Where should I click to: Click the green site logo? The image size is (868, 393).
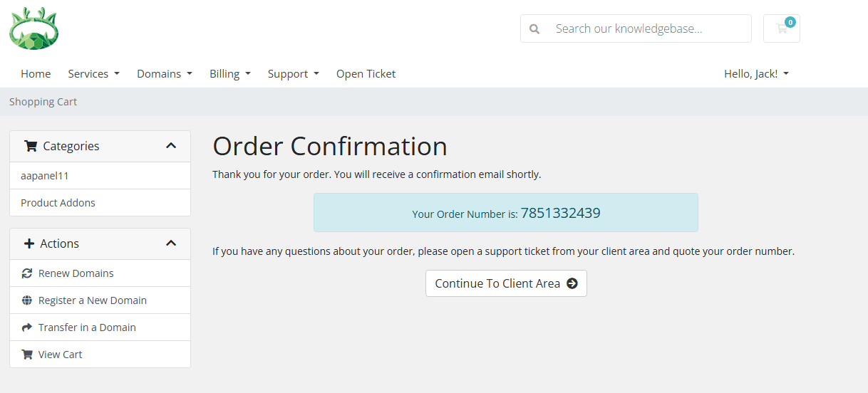pos(33,28)
